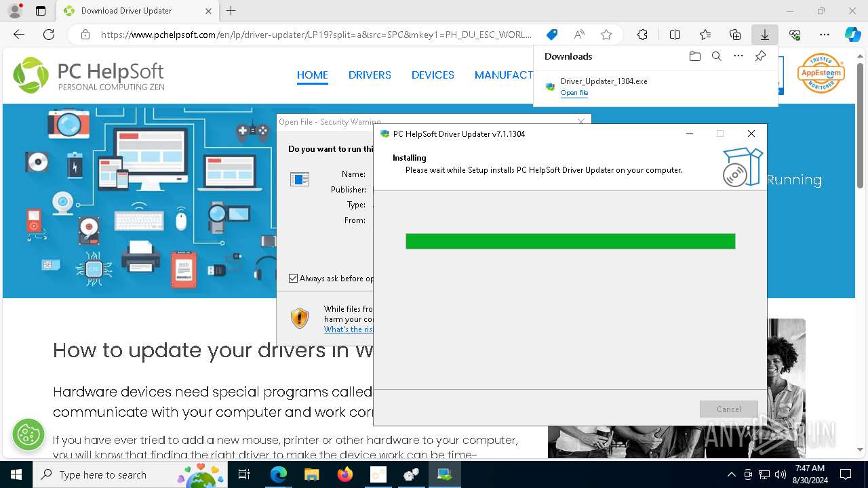Click PC HelpSoft logo

pyautogui.click(x=89, y=75)
